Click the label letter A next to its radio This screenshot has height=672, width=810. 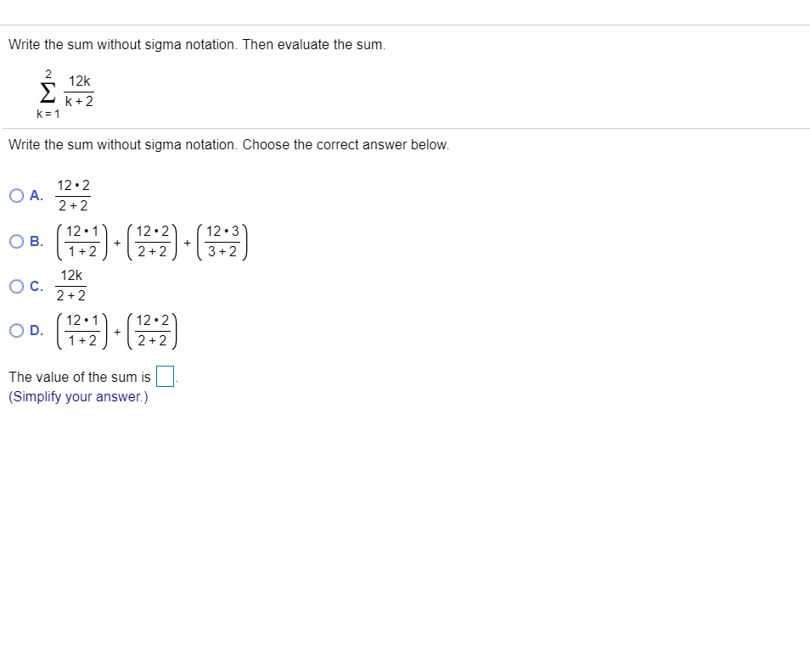click(x=34, y=195)
